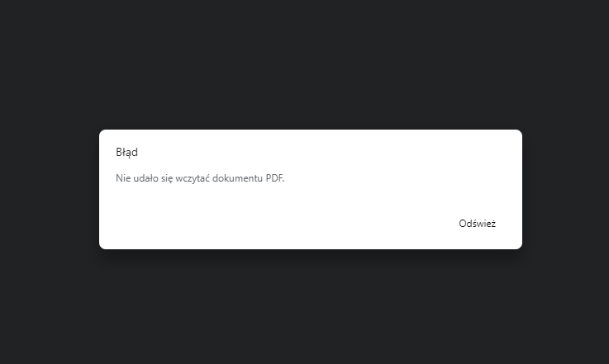Select the Błąd heading text
Screen dimensions: 609x364
126,153
